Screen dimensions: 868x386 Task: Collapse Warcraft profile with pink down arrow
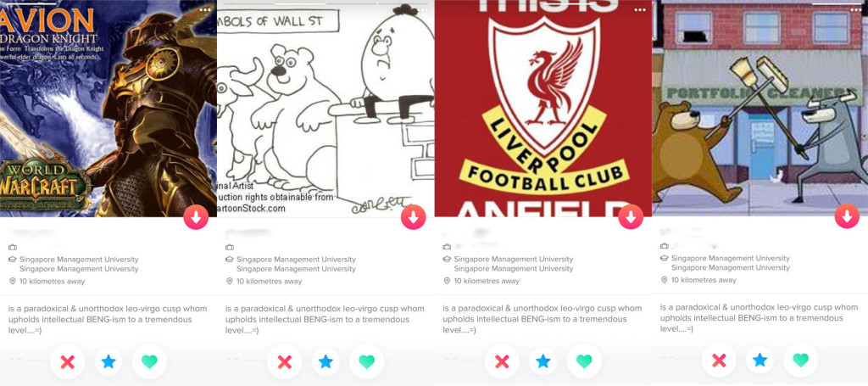coord(196,217)
